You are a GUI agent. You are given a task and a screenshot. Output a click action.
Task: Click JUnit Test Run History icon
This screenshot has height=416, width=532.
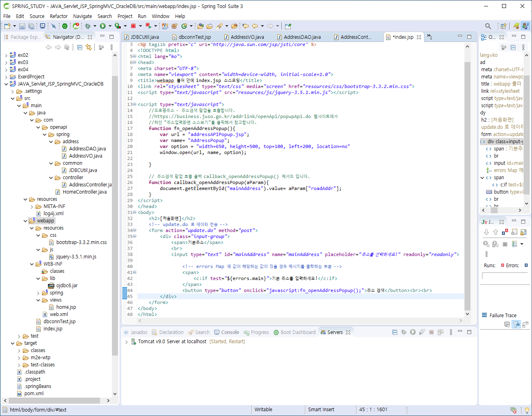click(x=514, y=244)
